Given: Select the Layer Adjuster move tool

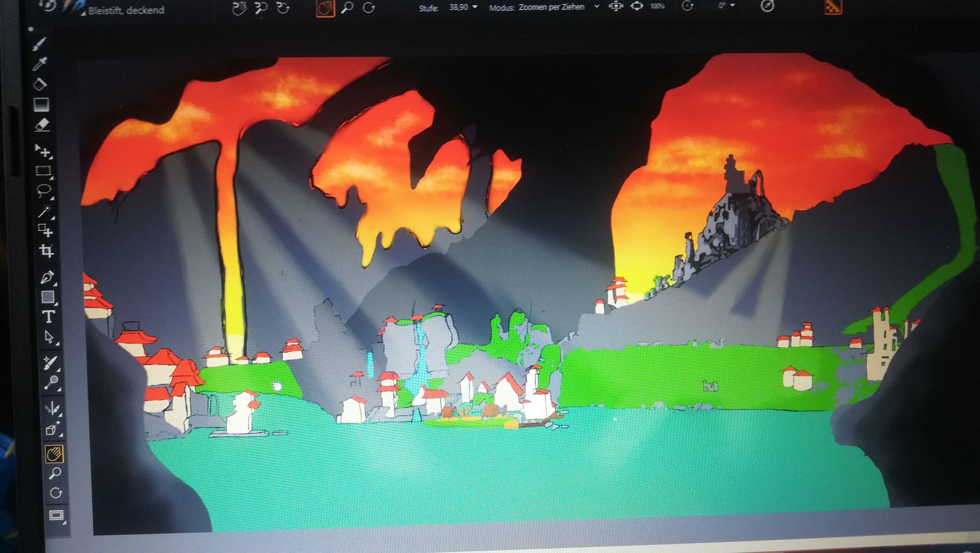Looking at the screenshot, I should 43,152.
